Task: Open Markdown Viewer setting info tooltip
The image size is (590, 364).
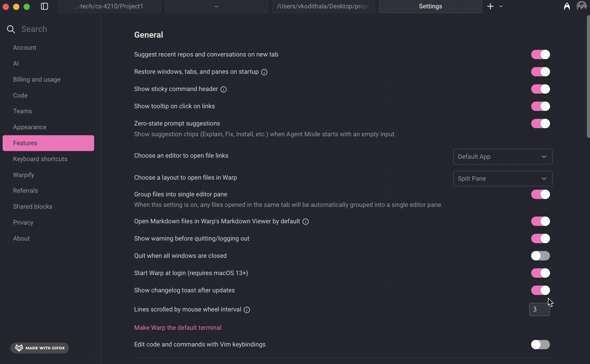Action: click(305, 221)
